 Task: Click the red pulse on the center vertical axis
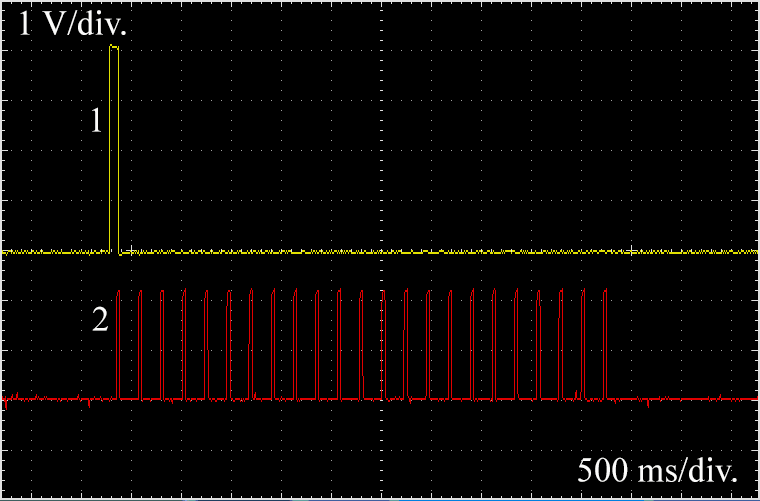384,340
